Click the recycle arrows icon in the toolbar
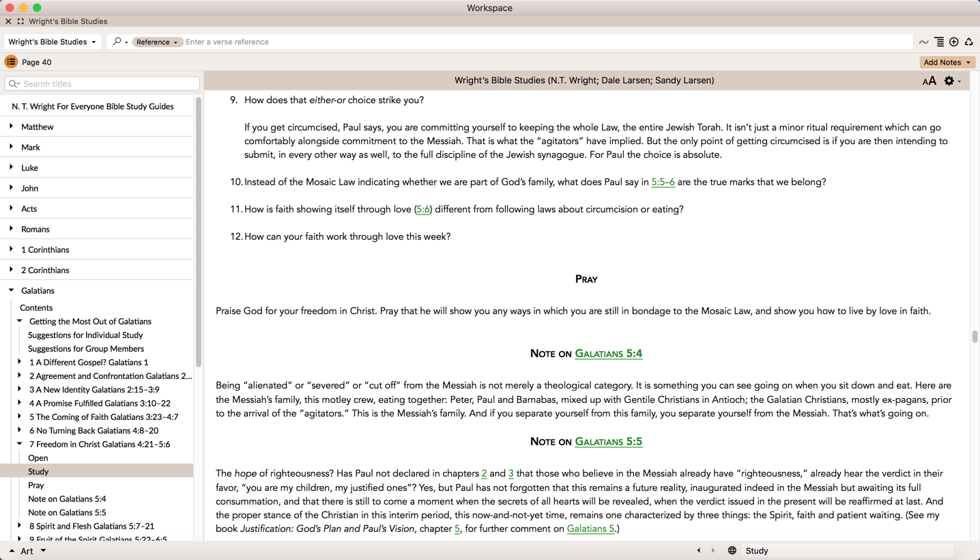The image size is (980, 560). click(968, 42)
